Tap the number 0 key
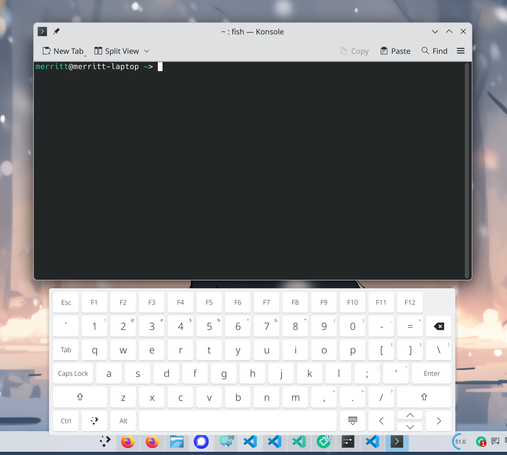Image resolution: width=507 pixels, height=455 pixels. coord(352,326)
